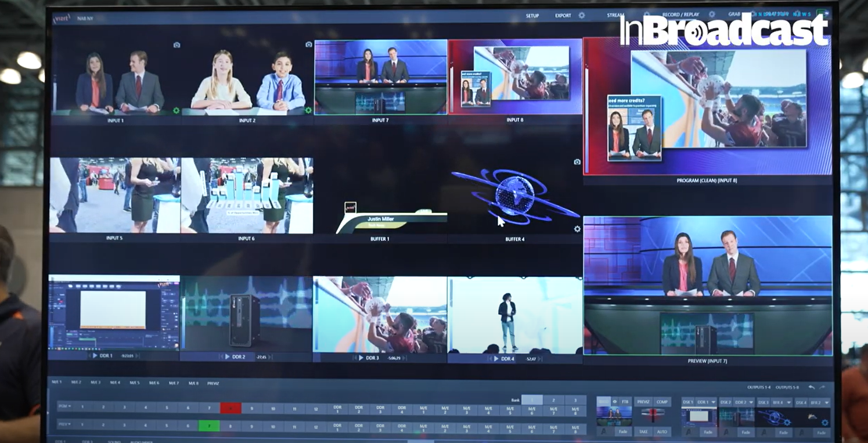Open the gear settings next to EXPORT
This screenshot has width=868, height=443.
581,16
